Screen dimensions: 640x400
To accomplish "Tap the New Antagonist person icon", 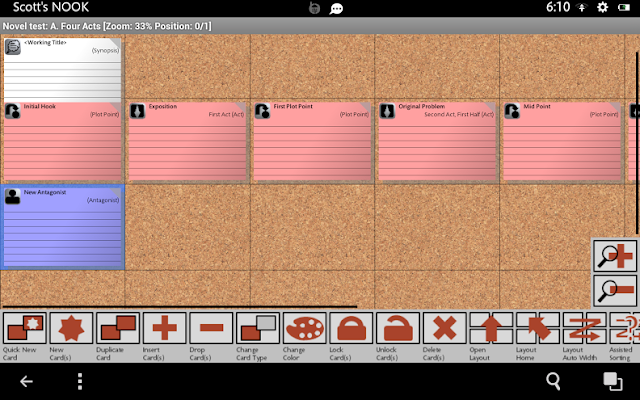I will pyautogui.click(x=13, y=197).
